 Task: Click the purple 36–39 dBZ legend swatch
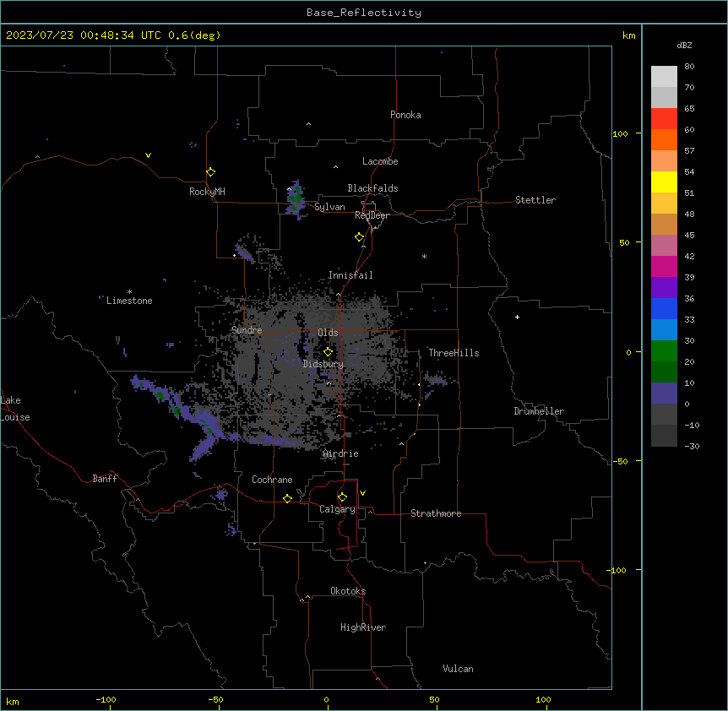click(x=664, y=287)
